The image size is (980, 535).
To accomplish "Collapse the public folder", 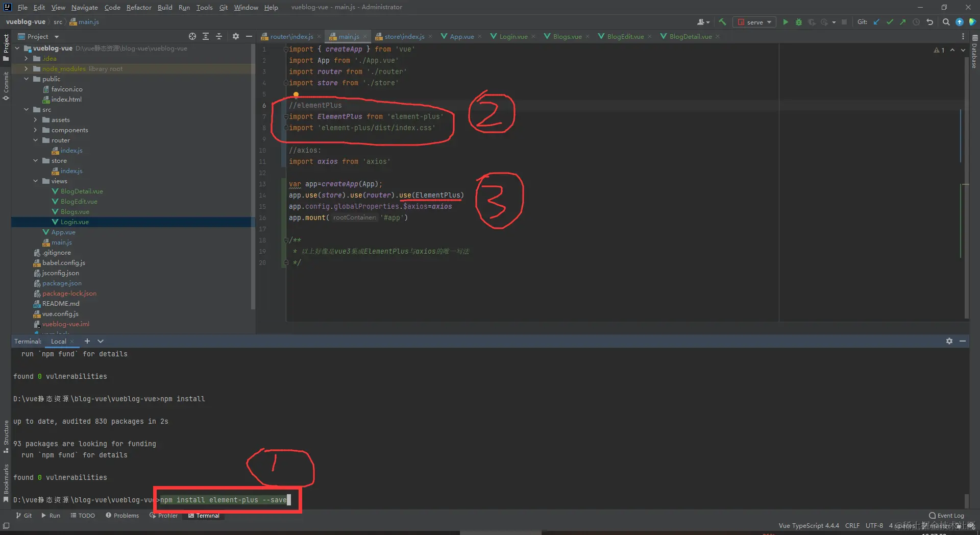I will pos(26,79).
